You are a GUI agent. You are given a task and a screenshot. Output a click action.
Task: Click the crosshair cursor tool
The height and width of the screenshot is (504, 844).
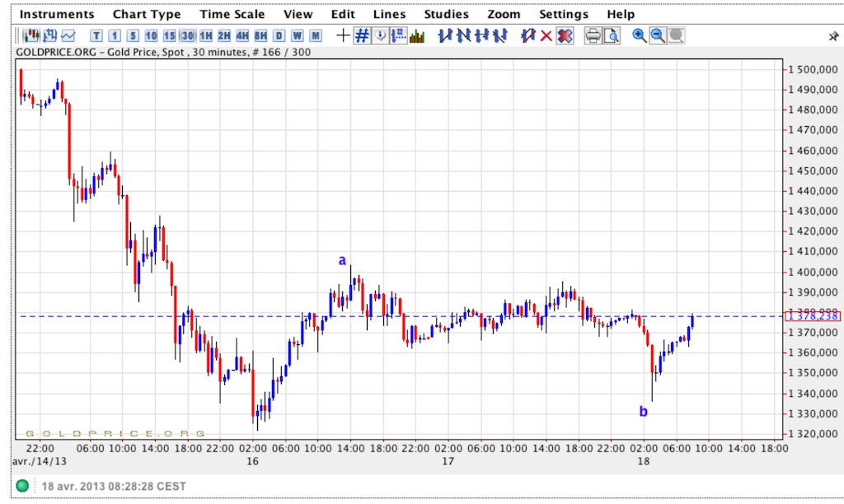343,35
